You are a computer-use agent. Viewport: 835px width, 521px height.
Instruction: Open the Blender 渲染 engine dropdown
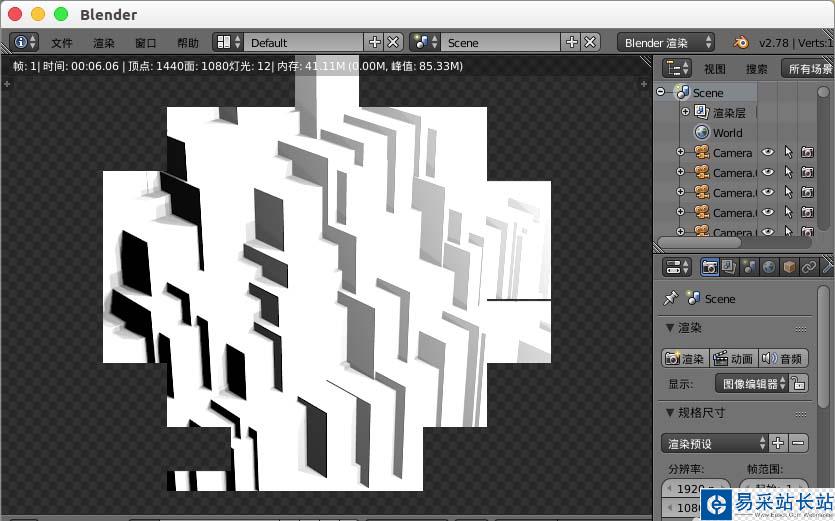[x=667, y=42]
